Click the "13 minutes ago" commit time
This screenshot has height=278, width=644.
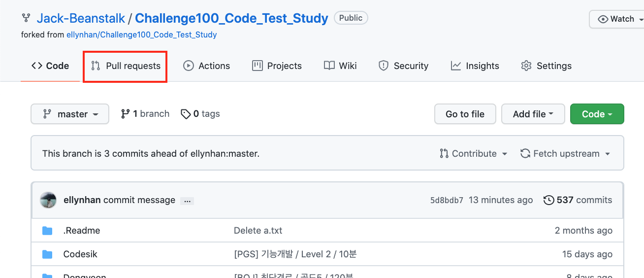501,200
